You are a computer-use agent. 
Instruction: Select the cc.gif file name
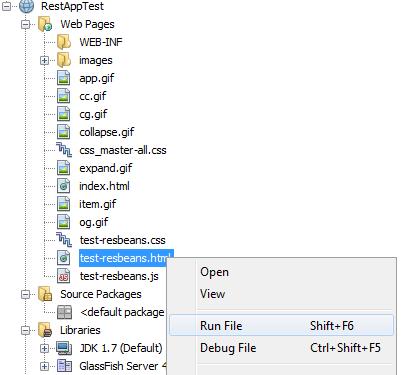[93, 96]
